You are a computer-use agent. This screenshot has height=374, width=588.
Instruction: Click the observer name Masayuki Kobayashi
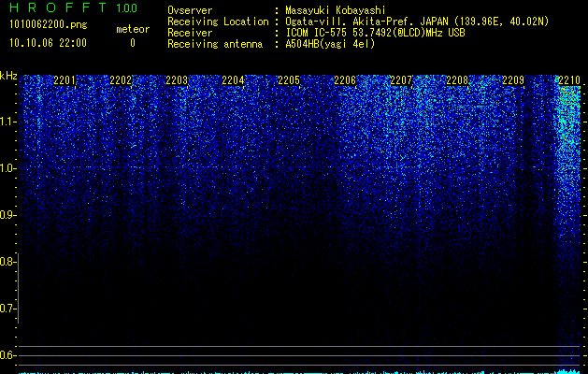click(336, 10)
